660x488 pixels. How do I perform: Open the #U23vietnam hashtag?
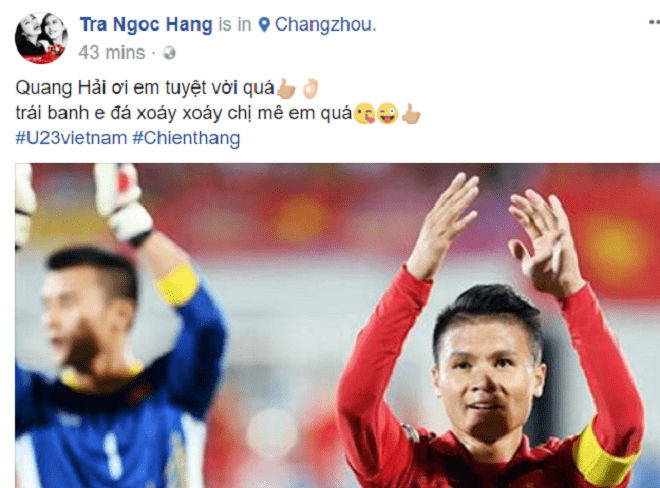tap(71, 138)
